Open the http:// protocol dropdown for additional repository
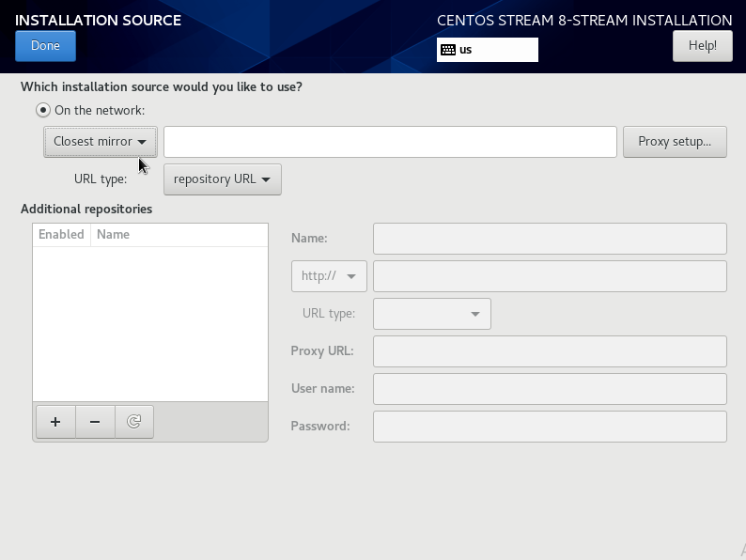Viewport: 746px width, 560px height. (329, 276)
